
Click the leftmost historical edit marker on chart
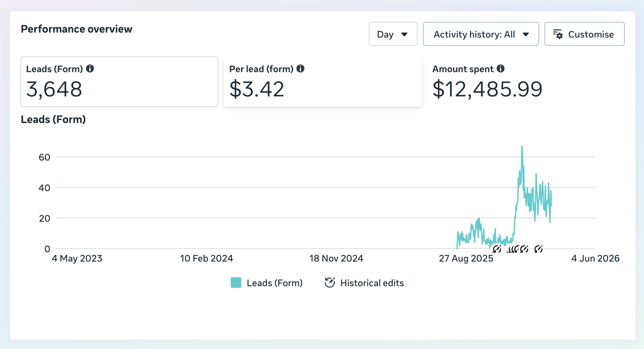coord(497,249)
